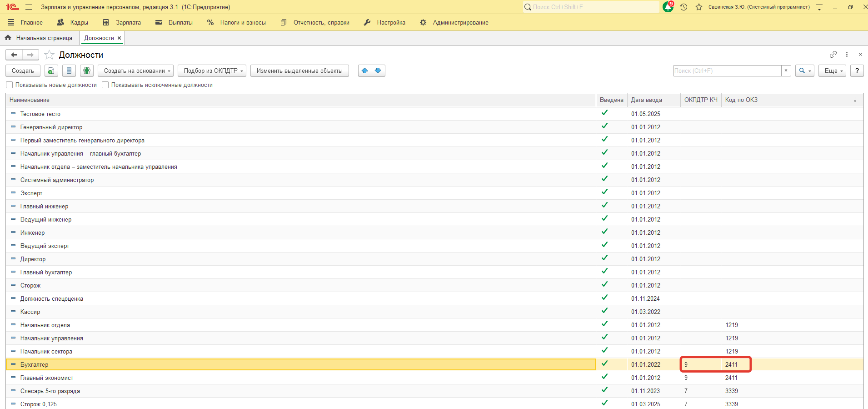Click Изменить выделенные объекты button
This screenshot has height=409, width=868.
(299, 71)
